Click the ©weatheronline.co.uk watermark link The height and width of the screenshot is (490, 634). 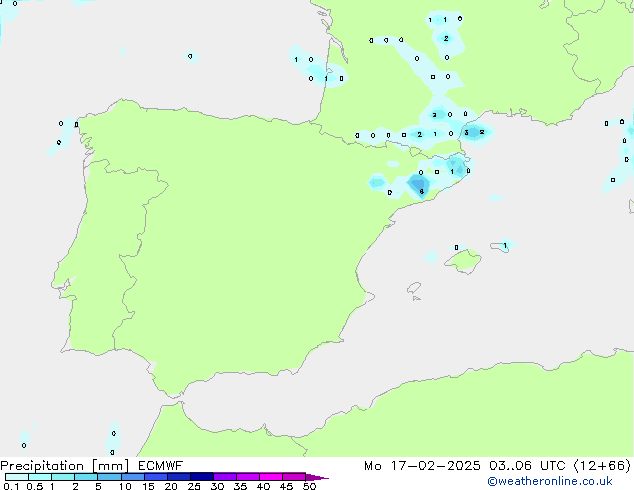point(549,481)
